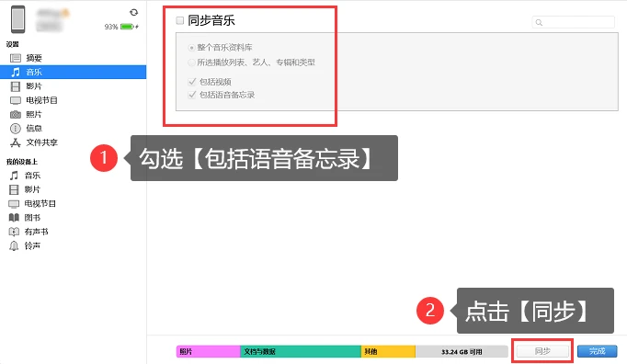The width and height of the screenshot is (627, 364).
Task: Open the 摘要 summary settings icon
Action: pyautogui.click(x=16, y=59)
